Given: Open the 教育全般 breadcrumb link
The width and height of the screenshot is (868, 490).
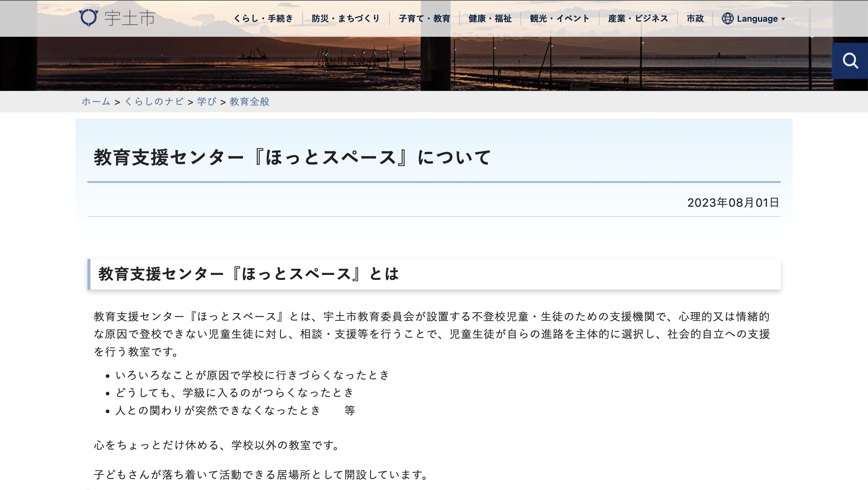Looking at the screenshot, I should [x=249, y=102].
